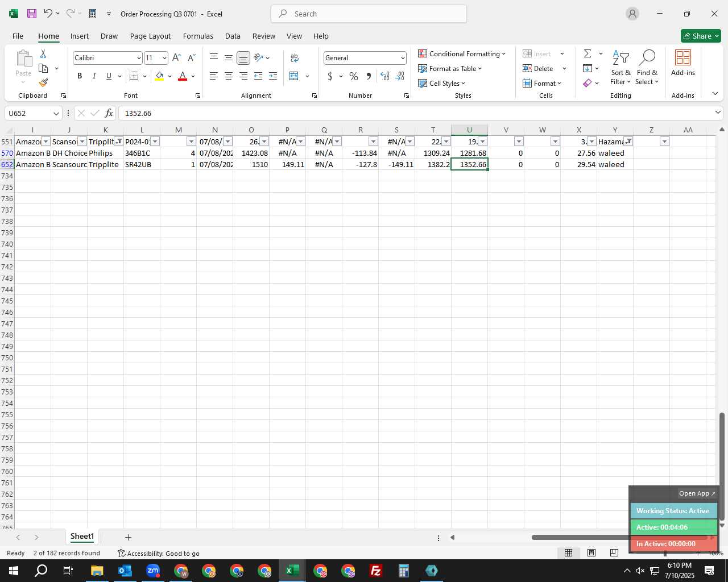Set Align Right horizontal alignment
The height and width of the screenshot is (582, 728).
[243, 76]
